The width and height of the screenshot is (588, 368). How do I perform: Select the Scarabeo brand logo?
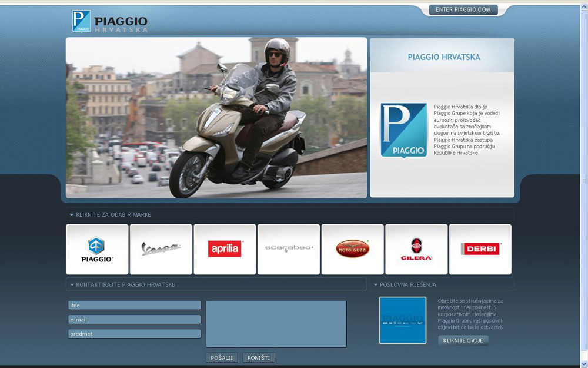coord(289,248)
